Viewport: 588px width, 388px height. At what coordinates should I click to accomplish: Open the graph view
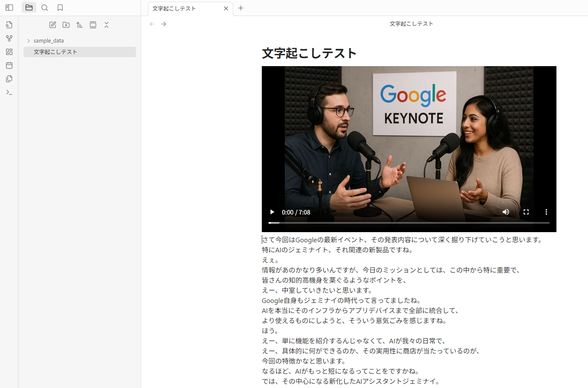click(9, 38)
